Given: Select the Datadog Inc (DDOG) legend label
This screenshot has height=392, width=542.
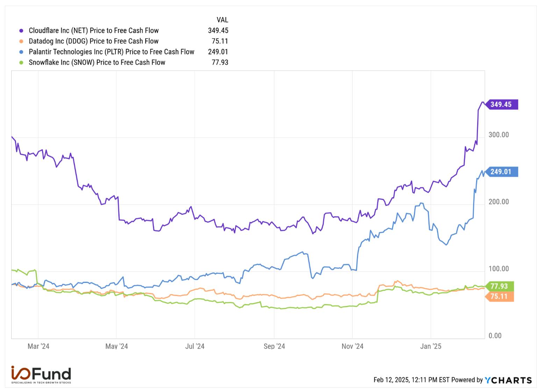Looking at the screenshot, I should pos(94,41).
